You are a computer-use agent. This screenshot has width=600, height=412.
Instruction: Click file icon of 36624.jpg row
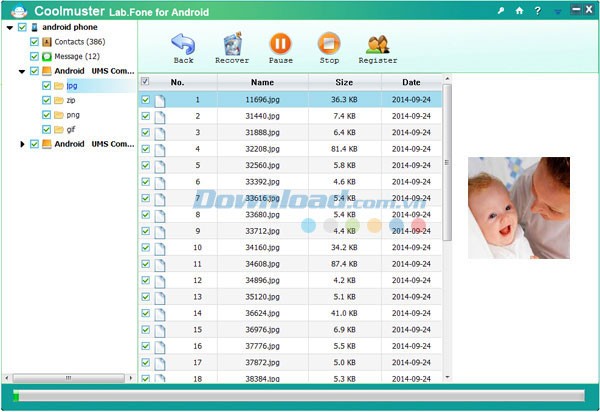pos(160,314)
